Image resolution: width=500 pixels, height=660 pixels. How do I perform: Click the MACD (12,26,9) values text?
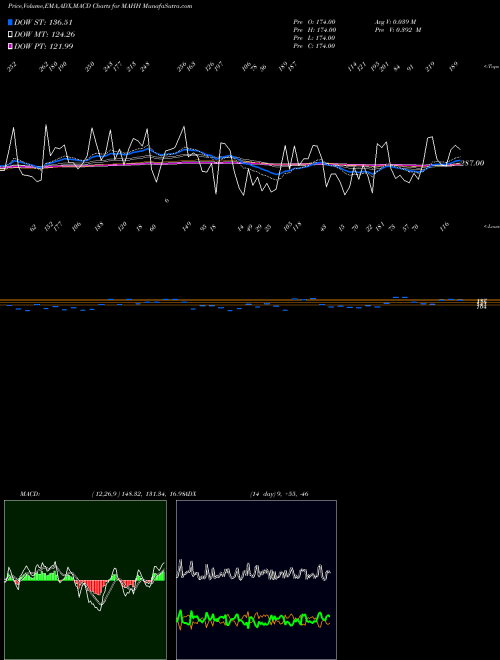click(x=138, y=494)
